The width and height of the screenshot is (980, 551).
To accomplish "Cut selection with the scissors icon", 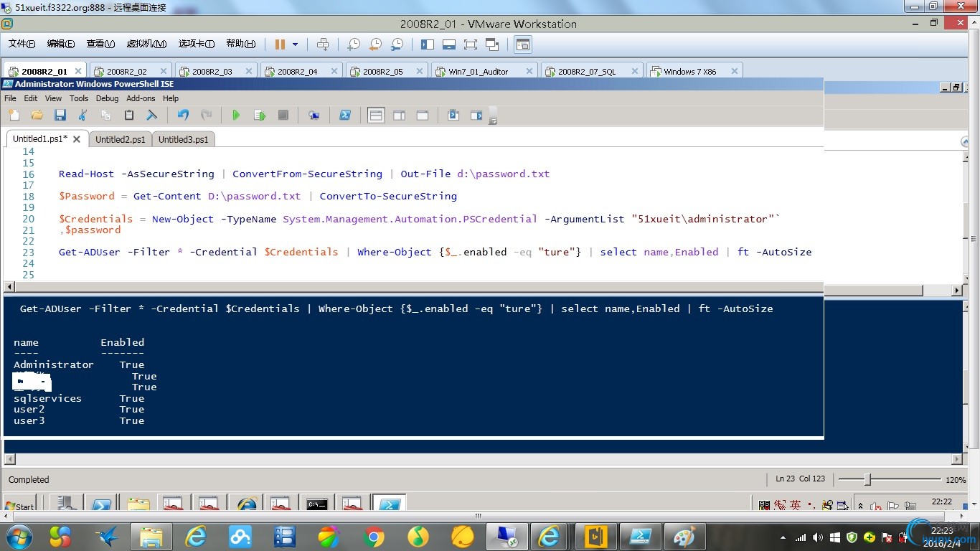I will click(83, 116).
